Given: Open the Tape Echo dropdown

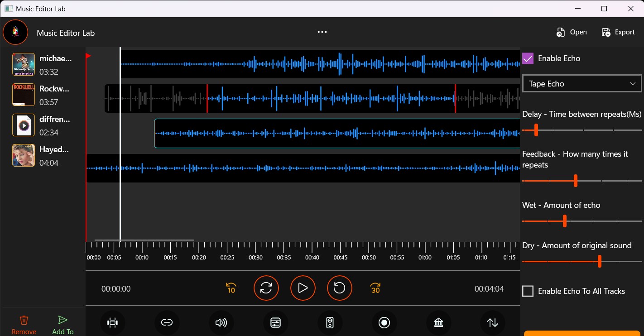Looking at the screenshot, I should click(582, 83).
